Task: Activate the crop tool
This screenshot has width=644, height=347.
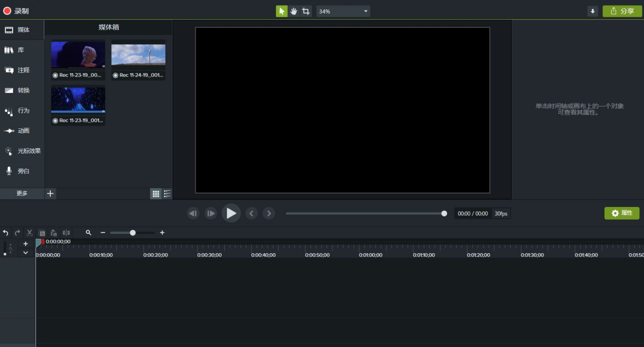Action: 306,11
